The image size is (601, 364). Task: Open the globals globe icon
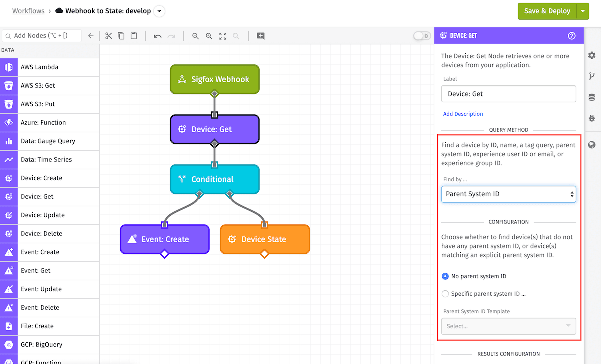592,145
